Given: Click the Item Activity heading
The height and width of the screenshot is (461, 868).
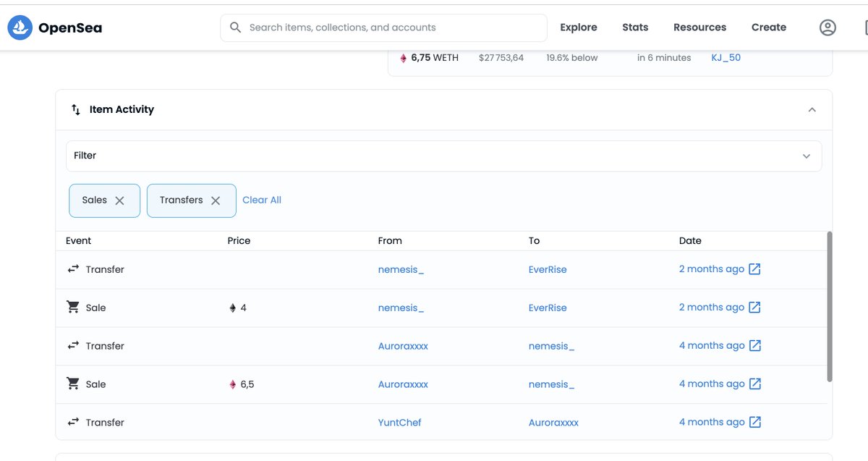Looking at the screenshot, I should point(122,109).
